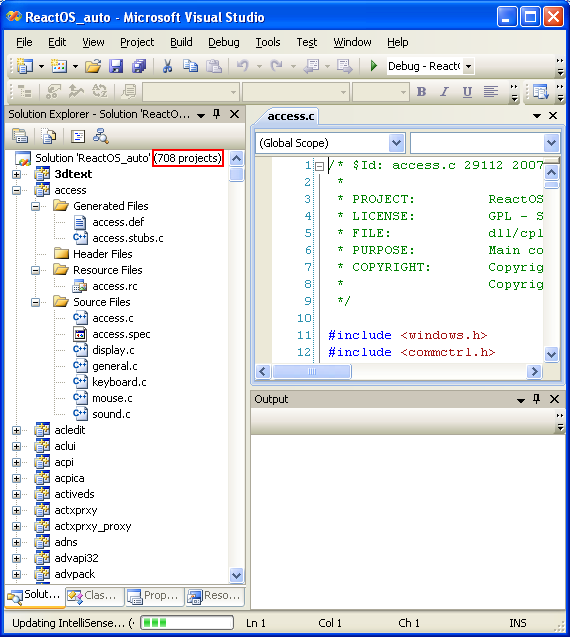Pin the Solution Explorer panel
This screenshot has height=637, width=570.
pos(217,114)
